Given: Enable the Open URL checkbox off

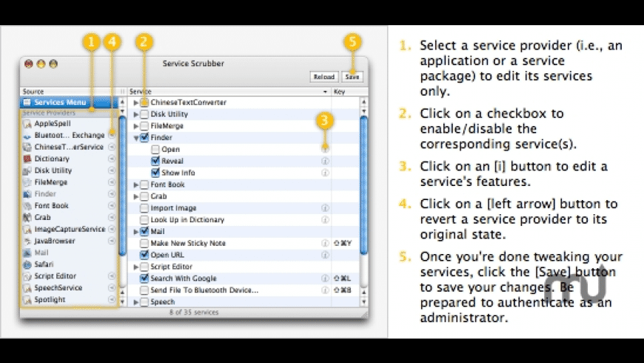Looking at the screenshot, I should coord(144,255).
